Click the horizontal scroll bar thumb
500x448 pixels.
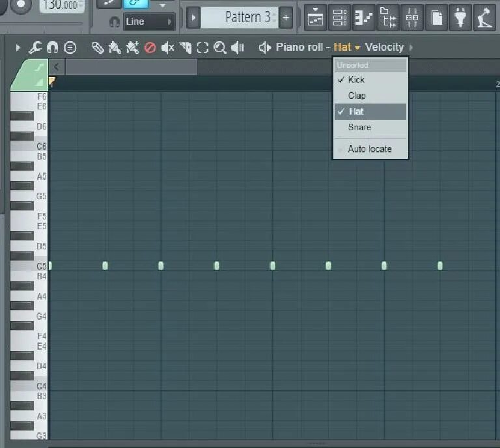[131, 67]
